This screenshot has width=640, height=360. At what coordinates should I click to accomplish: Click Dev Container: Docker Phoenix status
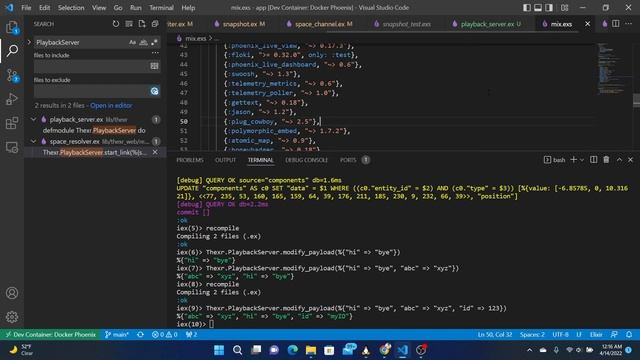click(x=50, y=335)
